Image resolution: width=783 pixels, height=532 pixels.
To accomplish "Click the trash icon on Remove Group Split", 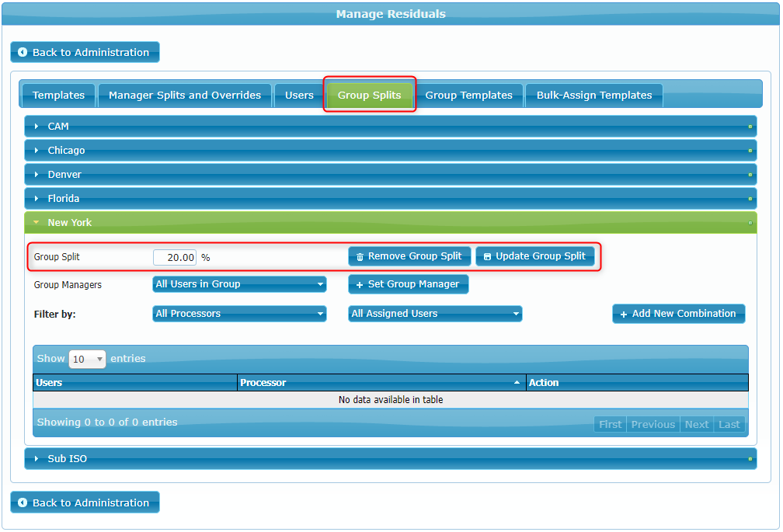I will (x=360, y=257).
